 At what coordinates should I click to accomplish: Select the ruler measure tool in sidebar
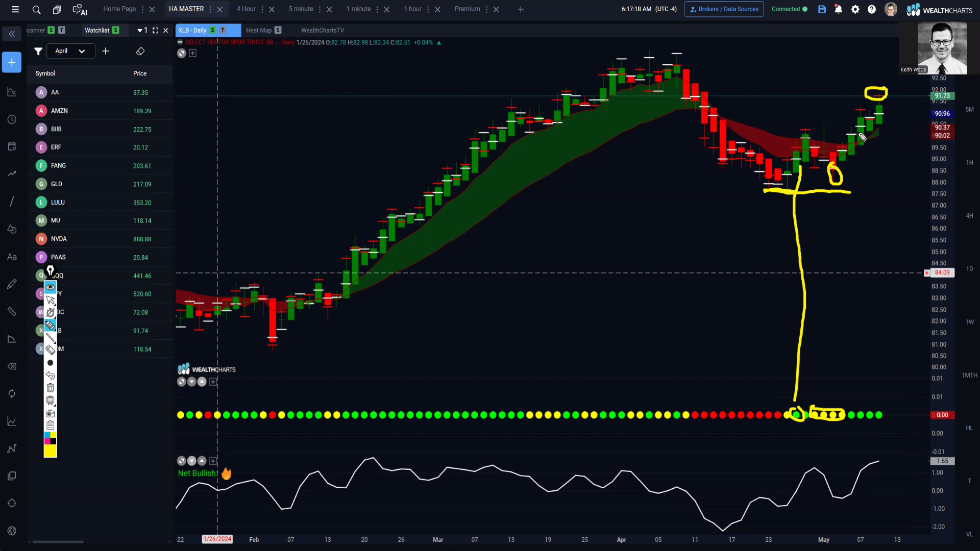[12, 312]
